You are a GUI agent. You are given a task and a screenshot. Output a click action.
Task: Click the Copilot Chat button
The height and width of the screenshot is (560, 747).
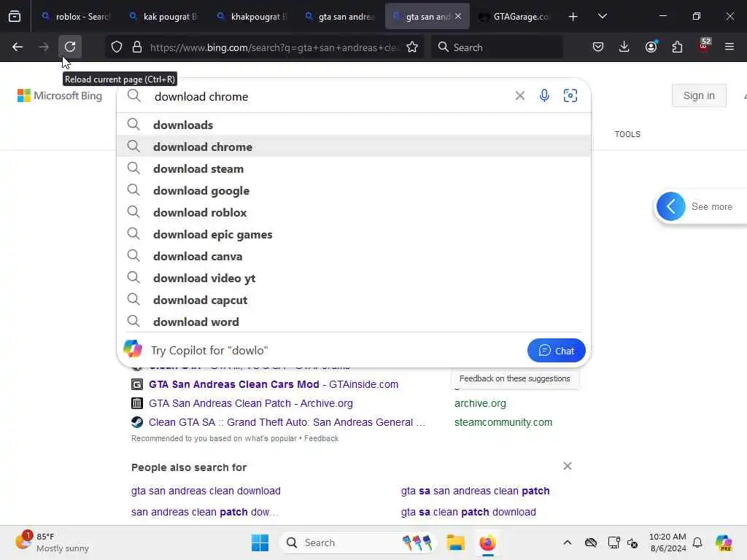click(x=556, y=351)
